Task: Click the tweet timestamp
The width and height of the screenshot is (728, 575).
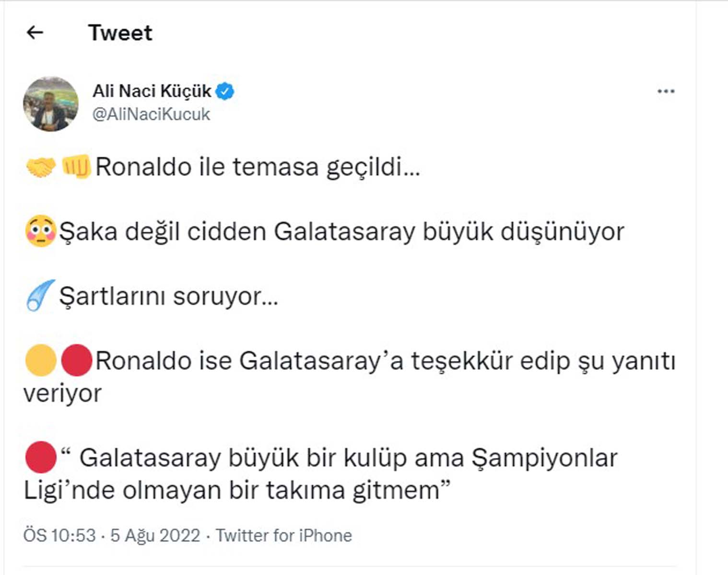Action: pos(58,534)
